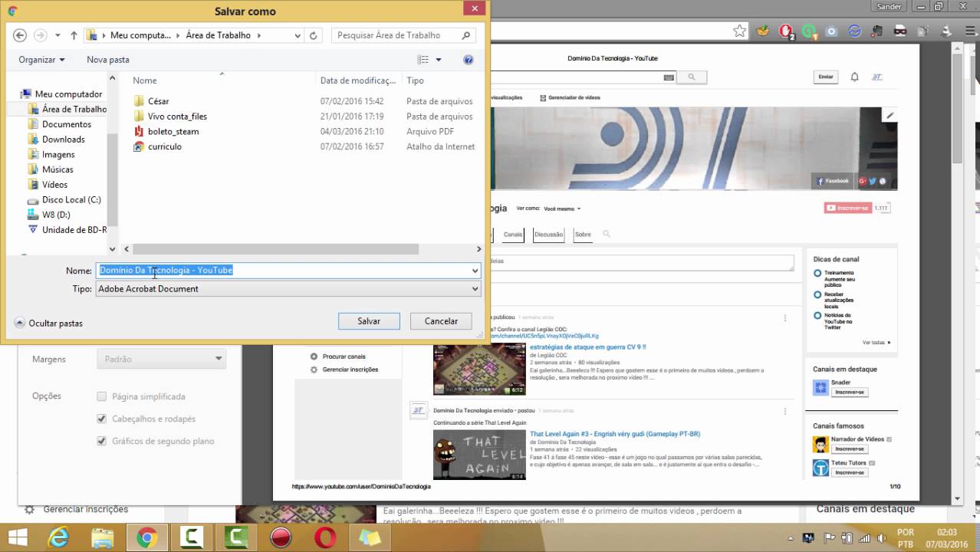
Task: Select Downloads in the navigation tree
Action: (63, 140)
